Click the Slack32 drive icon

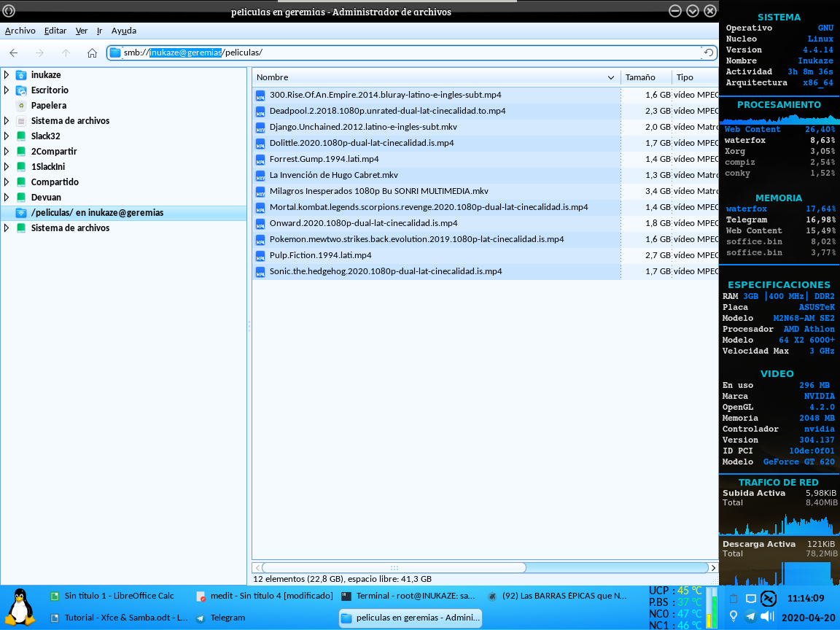(x=21, y=136)
